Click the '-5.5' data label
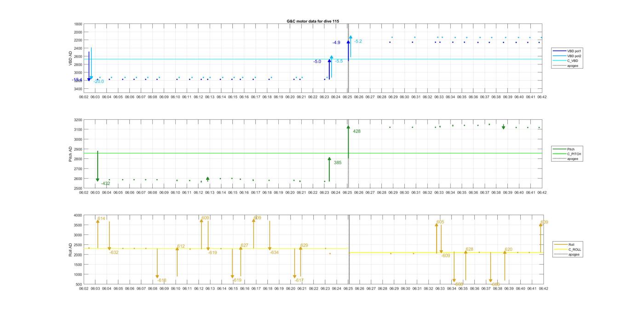Viewport: 644px width, 319px height. click(x=339, y=61)
